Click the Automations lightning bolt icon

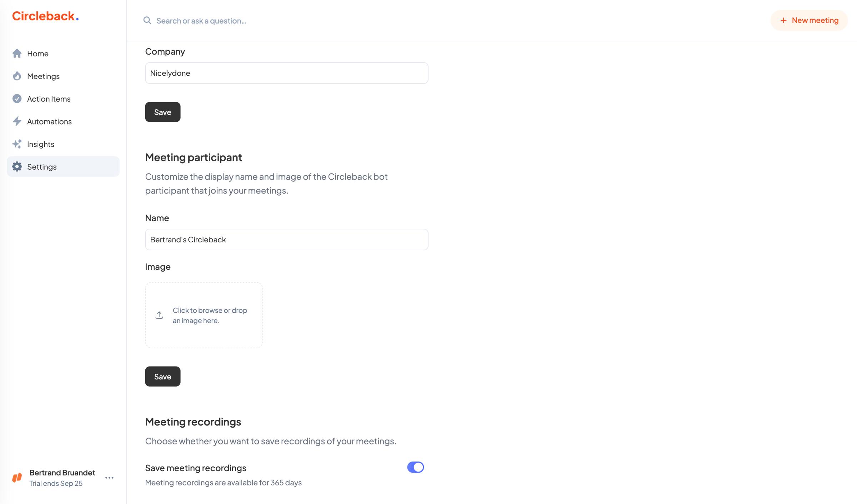pyautogui.click(x=17, y=121)
